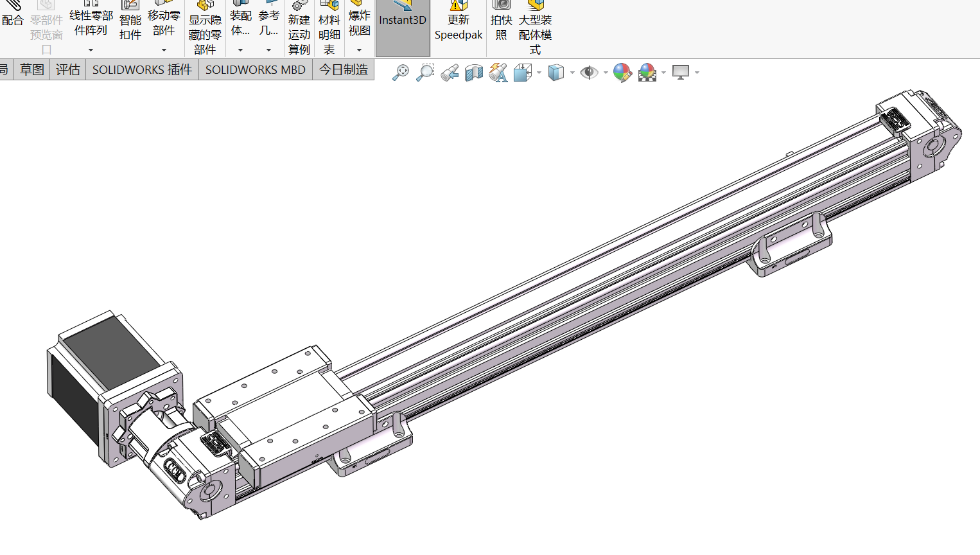Viewport: 980px width, 555px height.
Task: Open Dynamic Annotation Views icon
Action: (498, 73)
